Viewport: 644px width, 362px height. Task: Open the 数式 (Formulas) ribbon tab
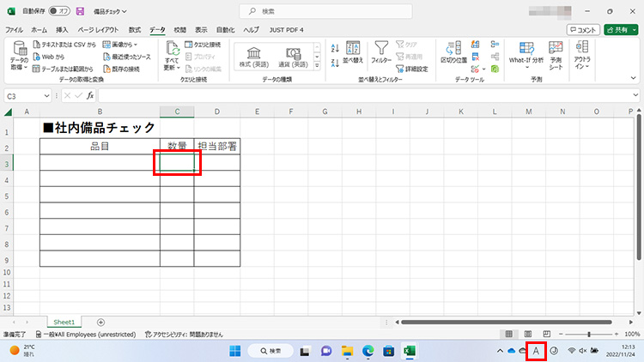pyautogui.click(x=135, y=29)
